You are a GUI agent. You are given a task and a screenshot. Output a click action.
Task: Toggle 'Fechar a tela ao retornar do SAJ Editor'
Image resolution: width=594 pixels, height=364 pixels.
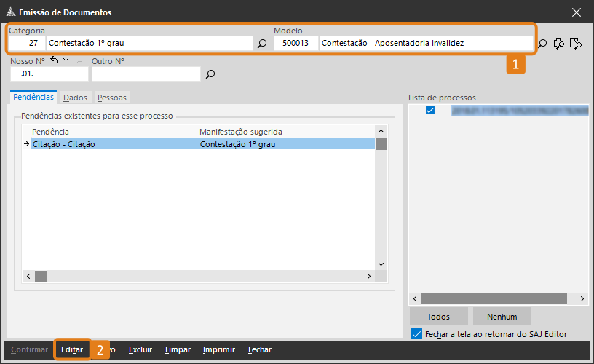pos(416,334)
